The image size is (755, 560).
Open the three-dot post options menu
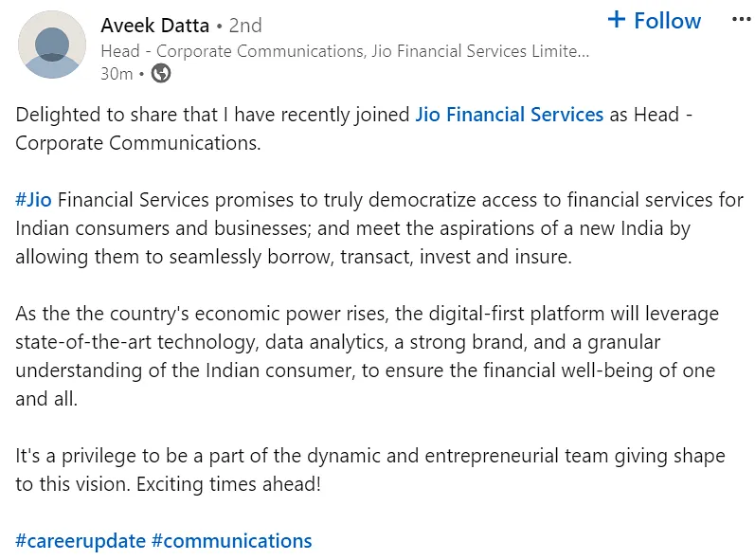[x=742, y=20]
